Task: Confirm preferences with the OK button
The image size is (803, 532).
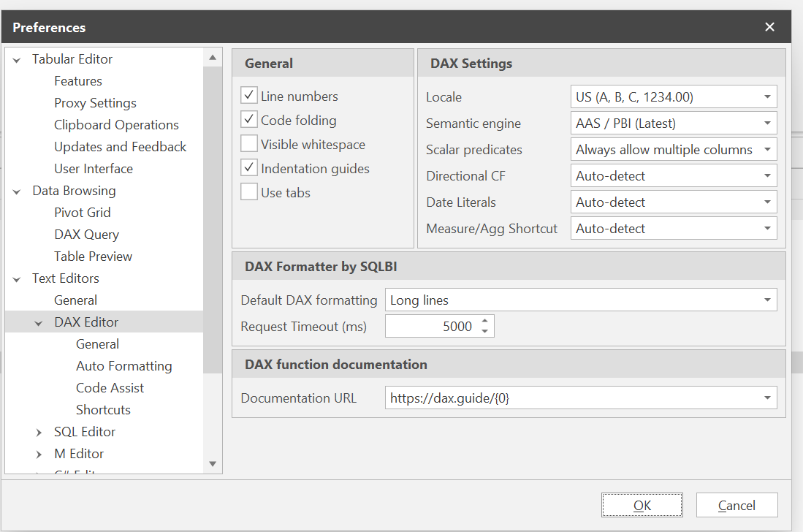Action: point(642,504)
